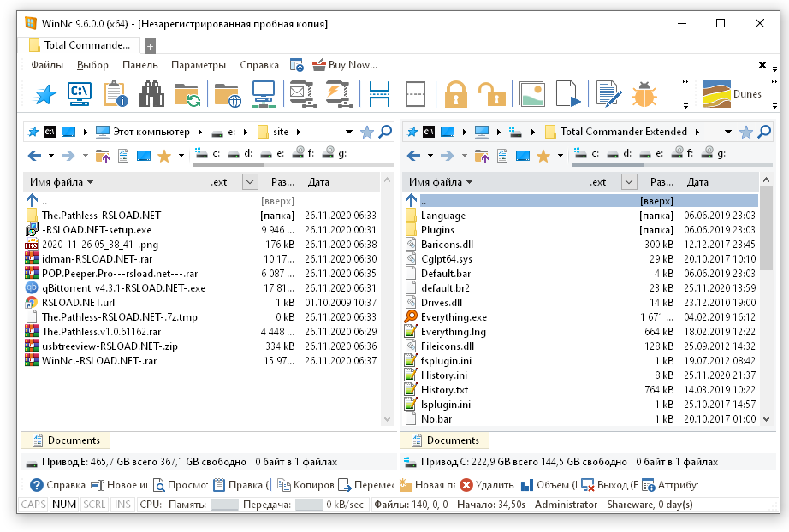Open the Параметры menu
789x532 pixels.
tap(199, 65)
